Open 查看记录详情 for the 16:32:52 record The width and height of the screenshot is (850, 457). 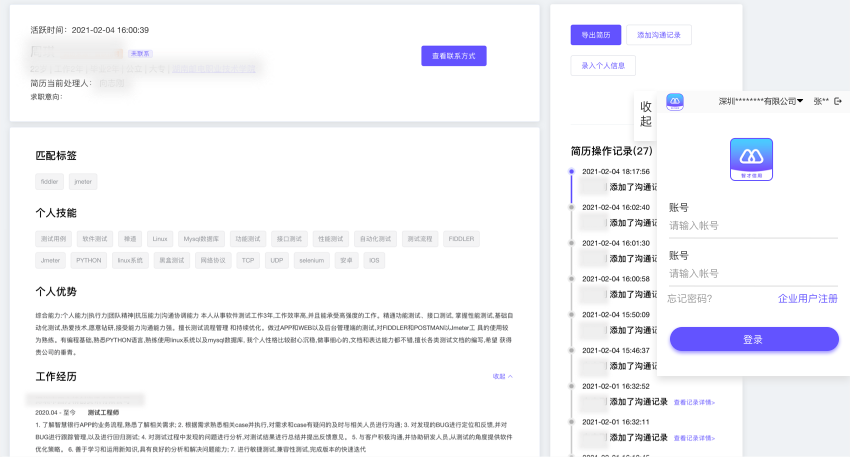tap(694, 401)
